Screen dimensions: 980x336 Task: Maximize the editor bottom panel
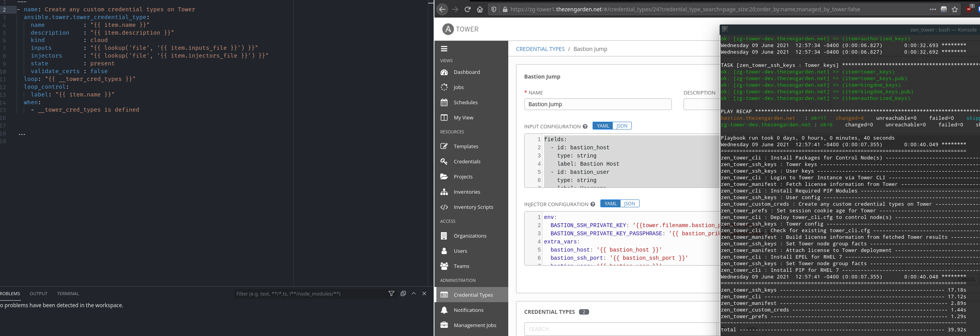(x=414, y=294)
